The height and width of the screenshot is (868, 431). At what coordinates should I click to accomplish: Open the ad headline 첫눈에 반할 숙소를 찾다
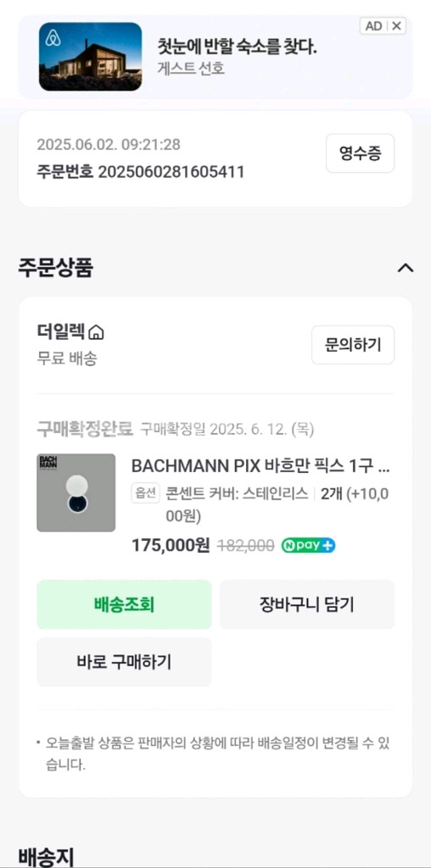[237, 47]
